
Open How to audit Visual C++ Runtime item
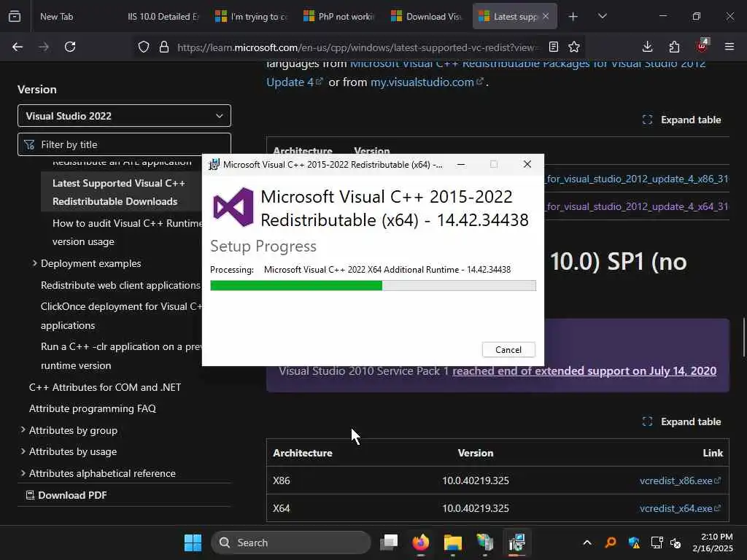127,233
